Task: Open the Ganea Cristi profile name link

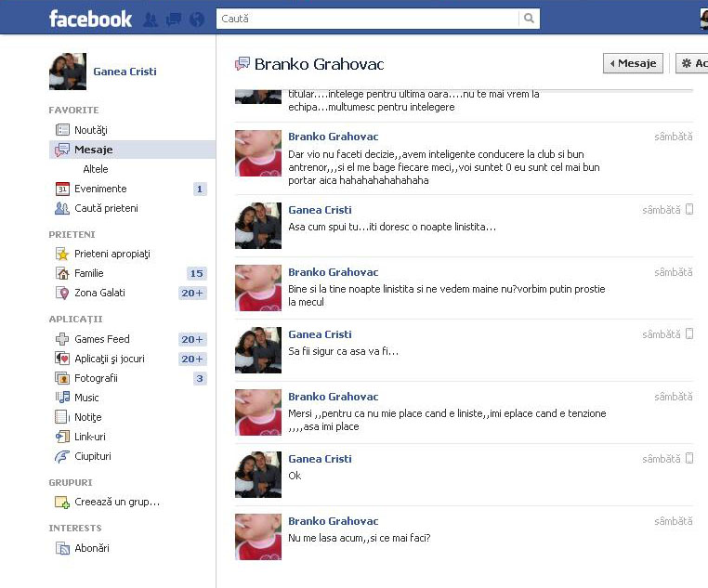Action: 125,72
